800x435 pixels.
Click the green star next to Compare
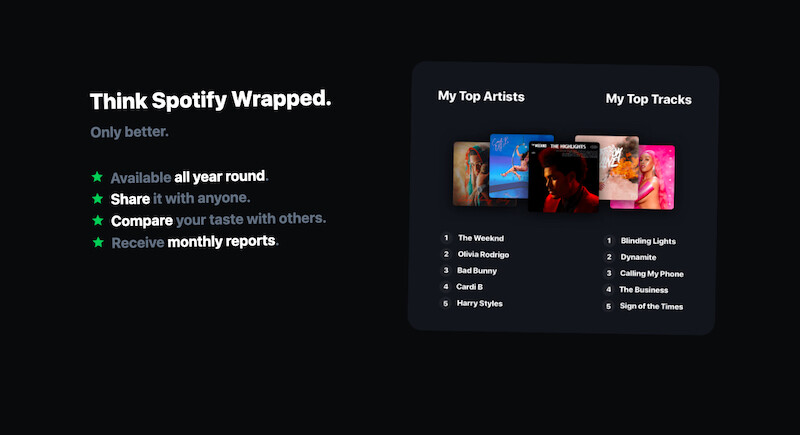(x=98, y=220)
